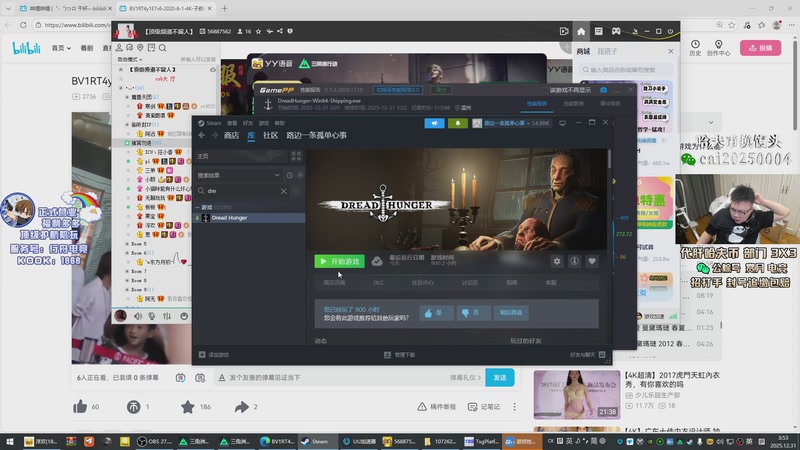The image size is (800, 450).
Task: Click recent sort clock icon in Steam sidebar
Action: [289, 175]
